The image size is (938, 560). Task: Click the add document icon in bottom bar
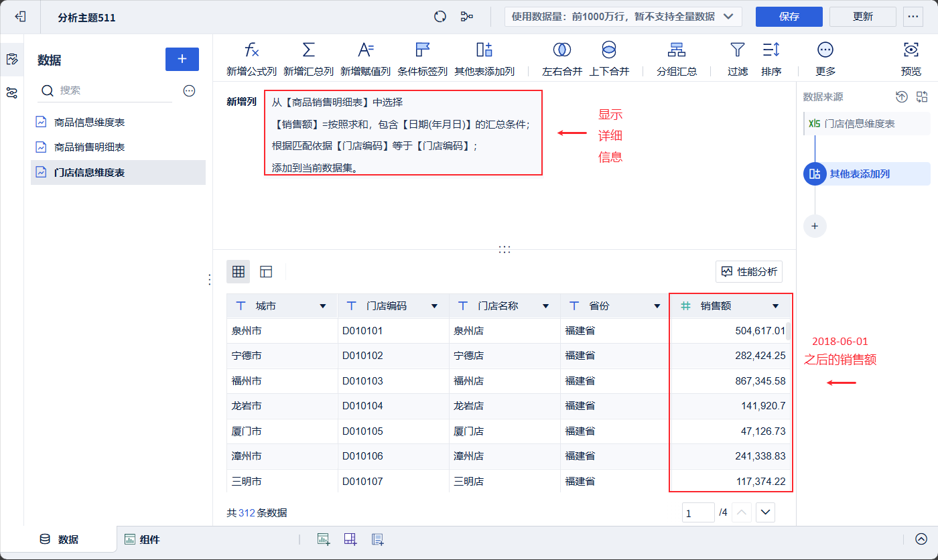tap(377, 539)
